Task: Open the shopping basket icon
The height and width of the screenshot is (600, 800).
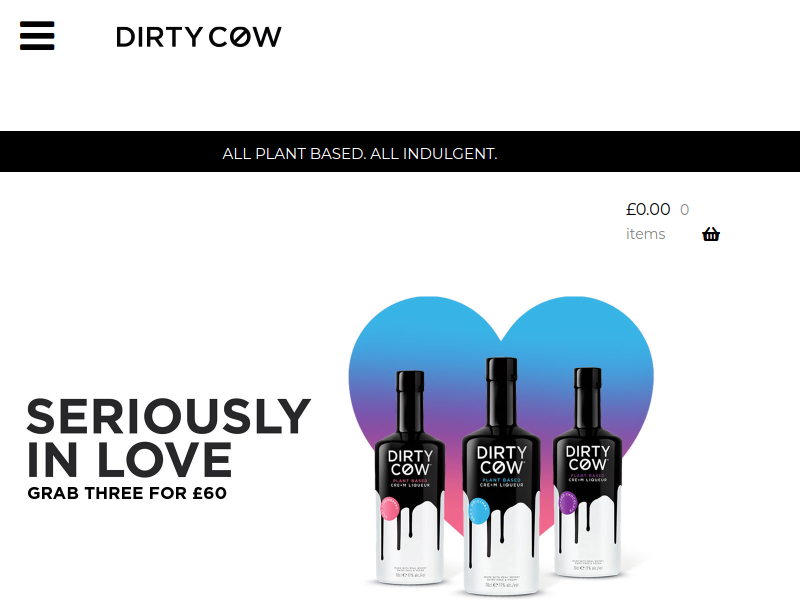Action: tap(711, 234)
